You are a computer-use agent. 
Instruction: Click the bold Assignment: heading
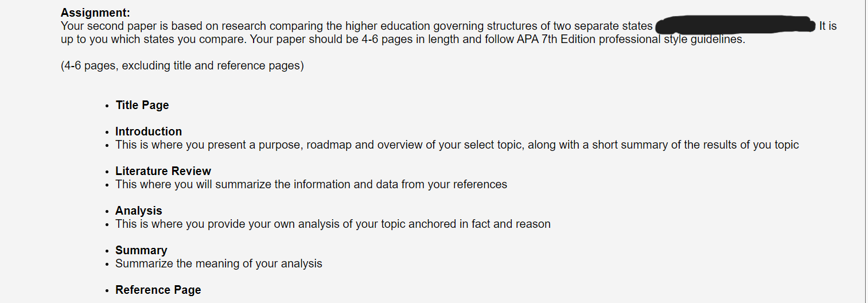tap(95, 13)
